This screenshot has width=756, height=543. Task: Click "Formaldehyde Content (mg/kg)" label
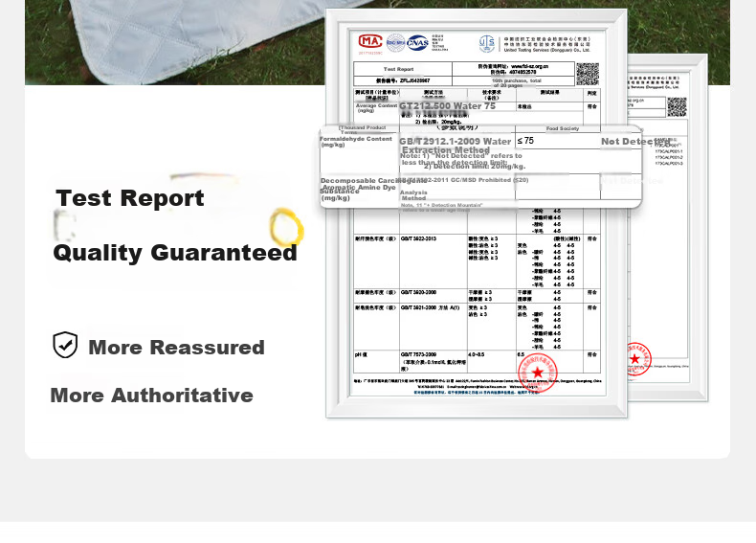coord(356,142)
